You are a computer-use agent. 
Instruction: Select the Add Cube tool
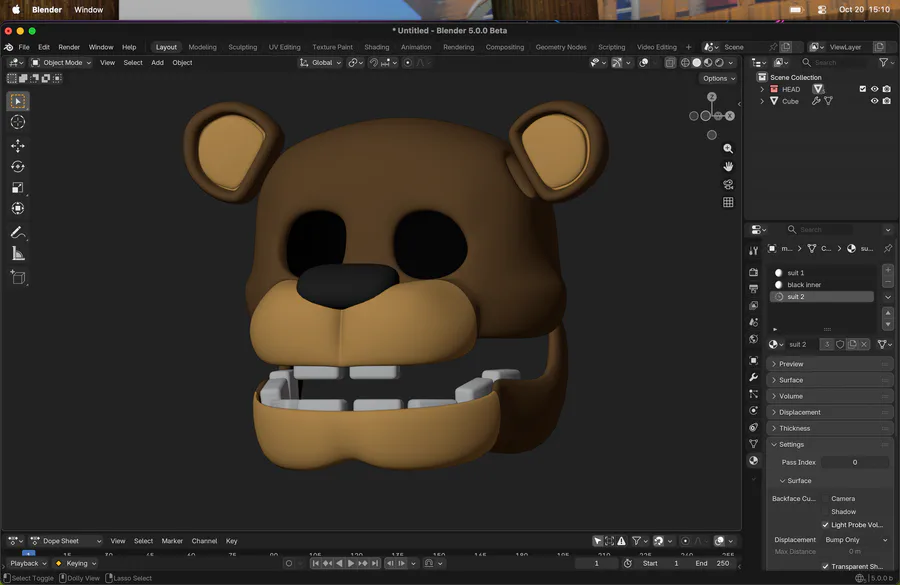click(18, 278)
